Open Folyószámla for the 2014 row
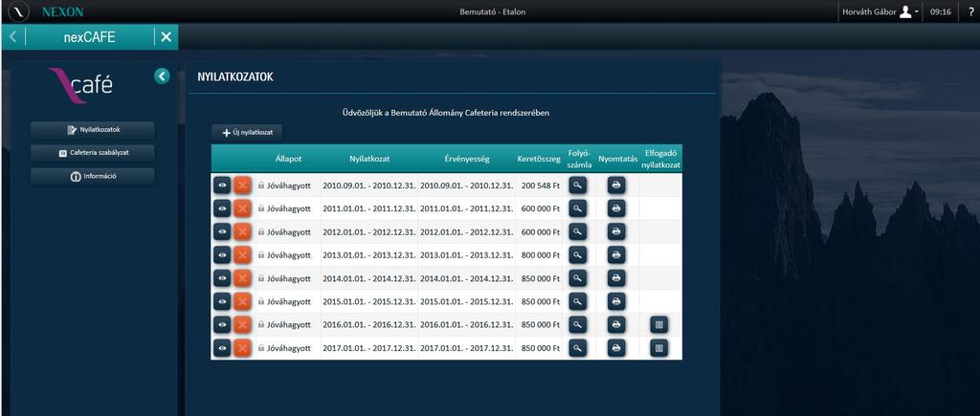This screenshot has height=416, width=980. tap(577, 278)
